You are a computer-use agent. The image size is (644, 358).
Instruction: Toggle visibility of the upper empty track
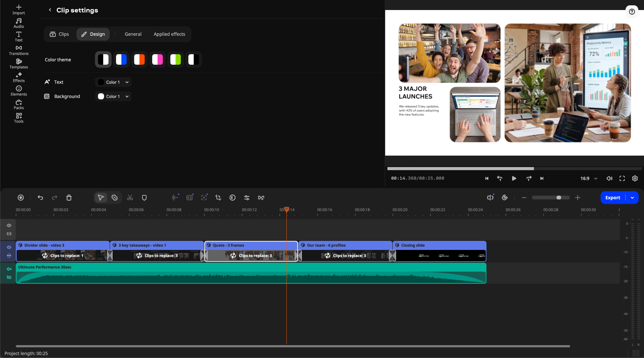click(x=9, y=225)
